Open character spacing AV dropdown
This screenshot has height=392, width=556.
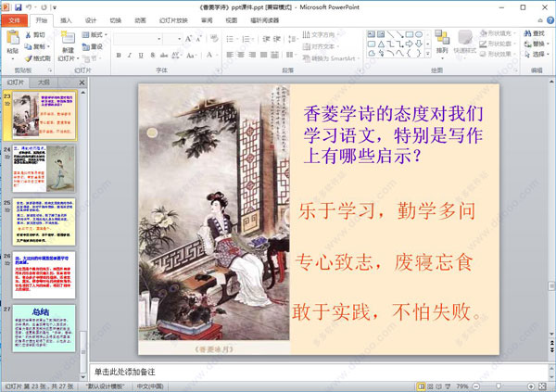pos(176,55)
